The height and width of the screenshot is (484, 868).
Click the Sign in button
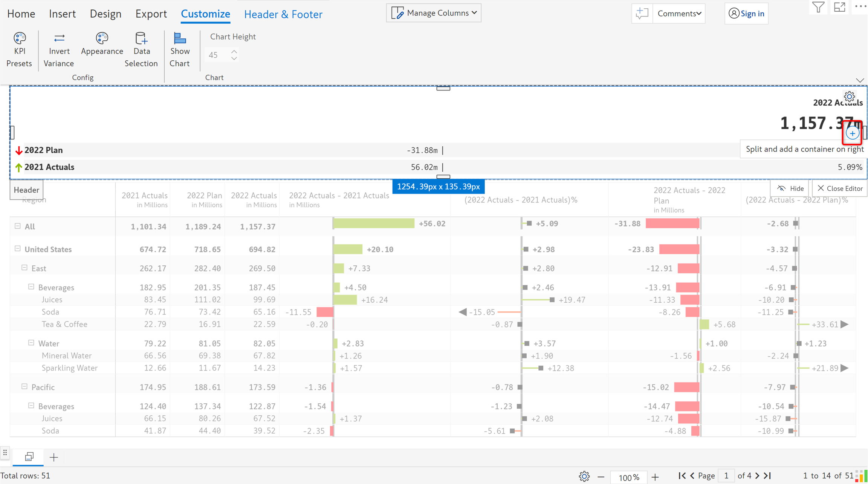[x=746, y=14]
